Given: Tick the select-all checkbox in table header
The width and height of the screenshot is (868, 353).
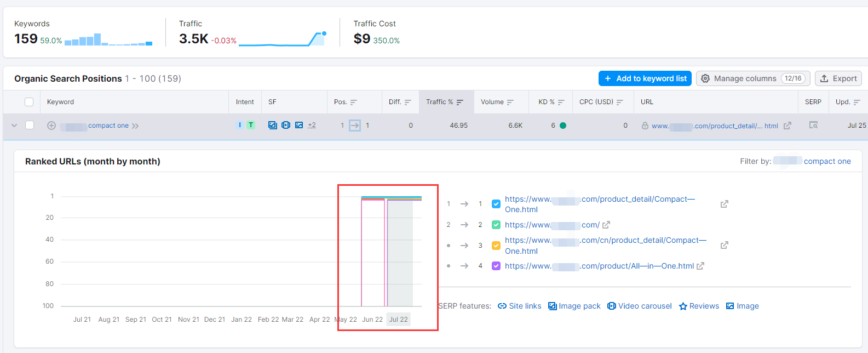Looking at the screenshot, I should pyautogui.click(x=30, y=102).
